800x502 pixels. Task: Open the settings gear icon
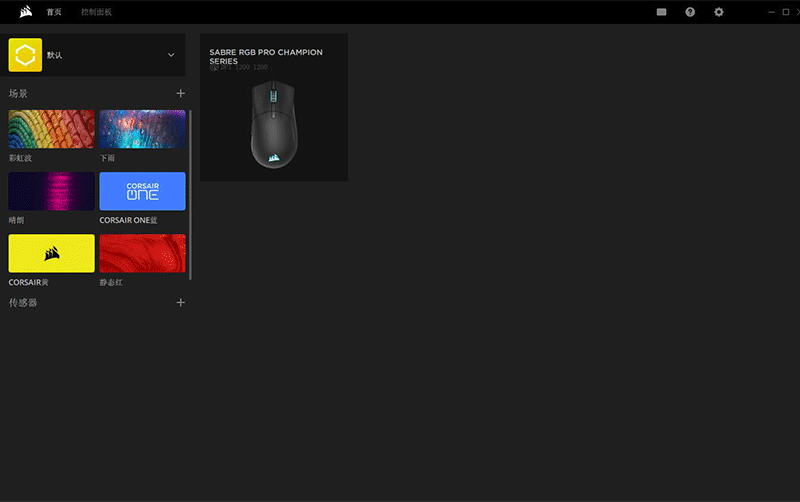point(718,12)
